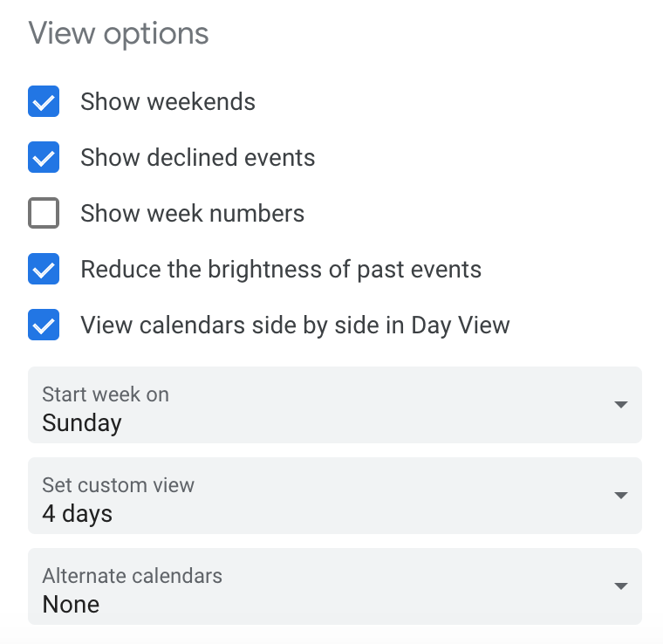Select the "None" alternate calendars value
The height and width of the screenshot is (644, 663).
click(71, 605)
